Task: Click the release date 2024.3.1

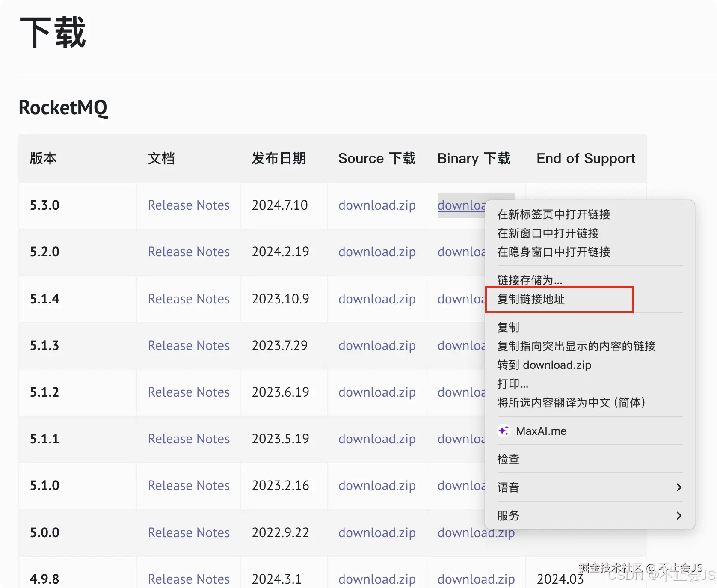Action: [x=277, y=579]
